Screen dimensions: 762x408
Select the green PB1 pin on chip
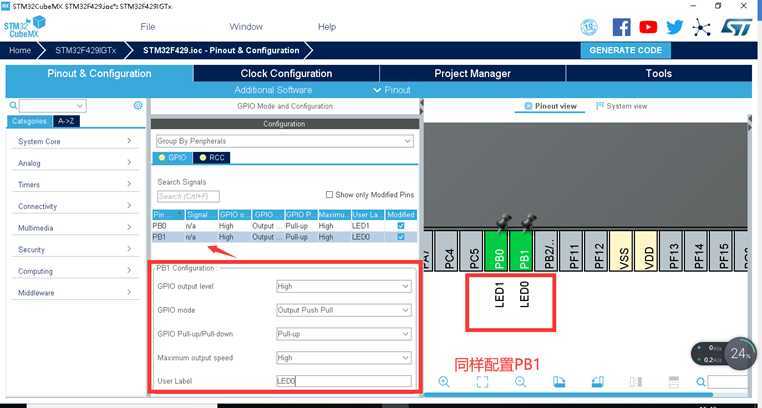(x=521, y=251)
